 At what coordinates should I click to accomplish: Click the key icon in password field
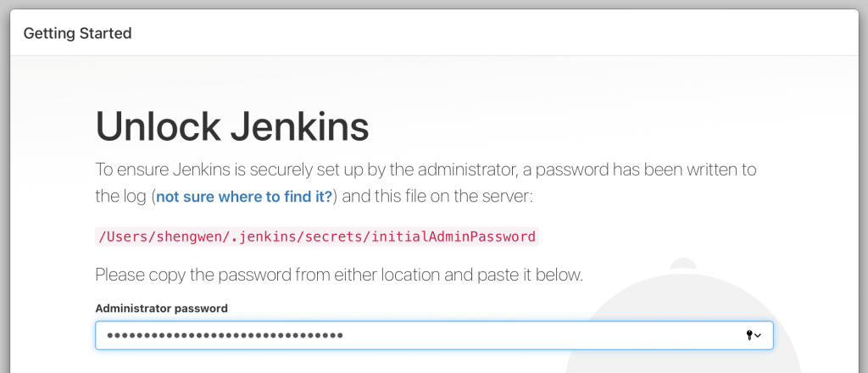click(x=748, y=336)
